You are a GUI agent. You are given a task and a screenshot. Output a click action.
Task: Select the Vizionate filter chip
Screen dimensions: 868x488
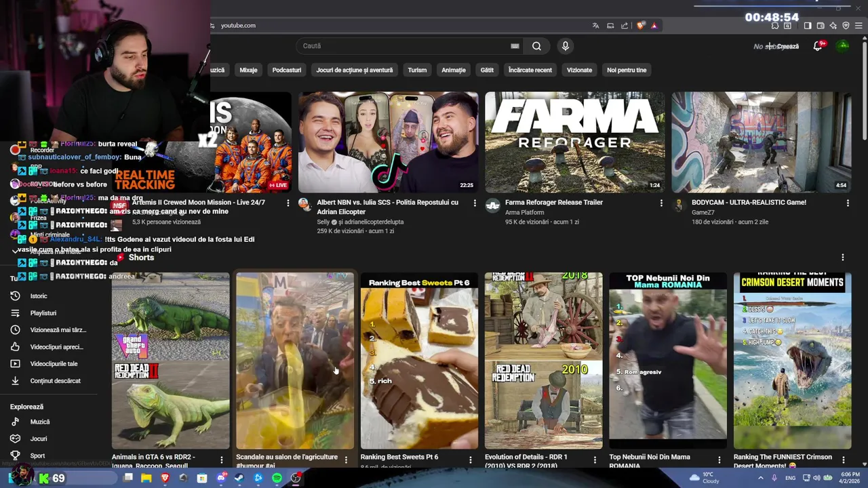[x=580, y=70]
